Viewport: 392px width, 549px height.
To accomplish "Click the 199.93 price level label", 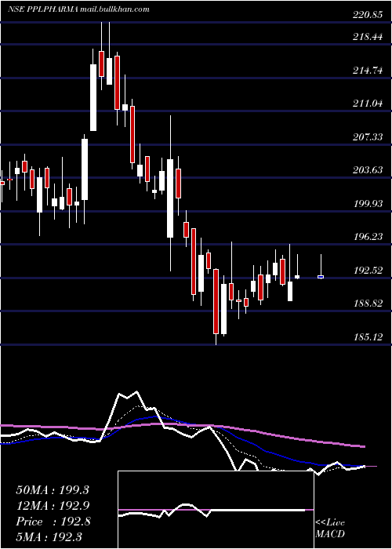I will tap(368, 204).
